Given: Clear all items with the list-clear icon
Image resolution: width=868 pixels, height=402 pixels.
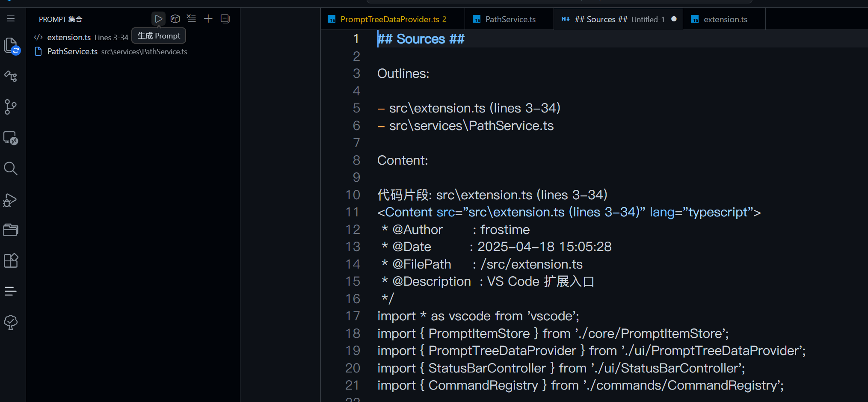Looking at the screenshot, I should pos(192,19).
